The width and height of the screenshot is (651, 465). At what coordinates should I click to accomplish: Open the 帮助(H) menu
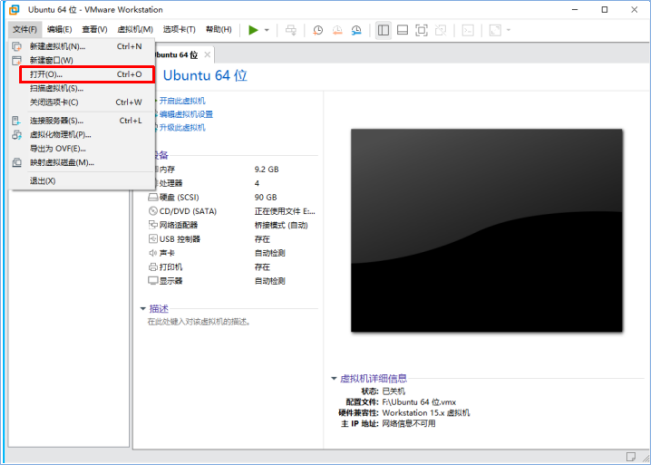pyautogui.click(x=219, y=29)
